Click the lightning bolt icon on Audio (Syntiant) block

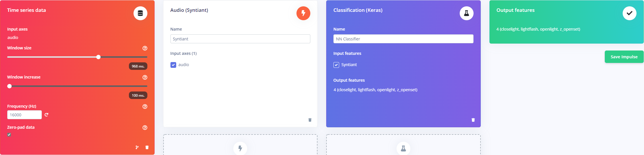(x=303, y=13)
